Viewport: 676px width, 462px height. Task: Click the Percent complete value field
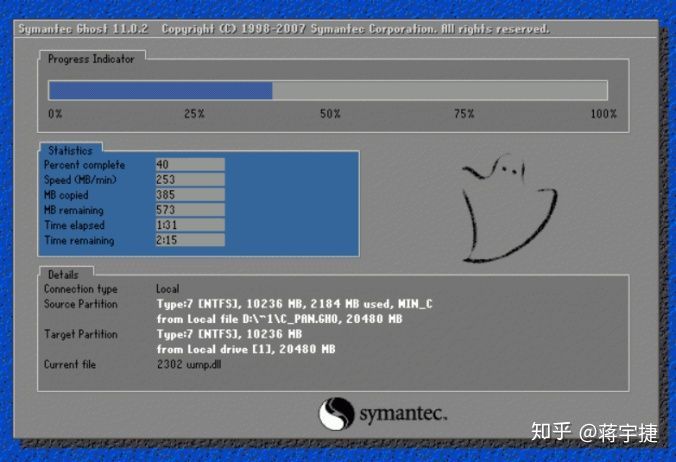189,165
